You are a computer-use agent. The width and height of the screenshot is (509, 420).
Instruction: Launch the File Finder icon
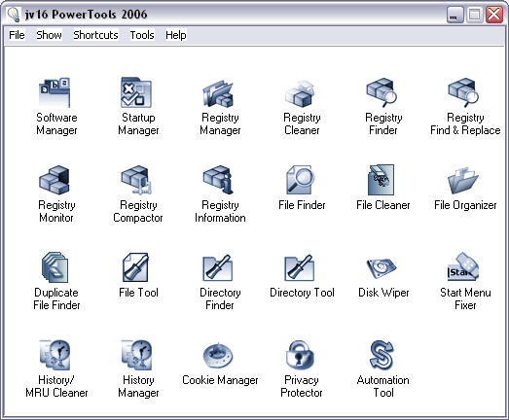click(x=301, y=180)
